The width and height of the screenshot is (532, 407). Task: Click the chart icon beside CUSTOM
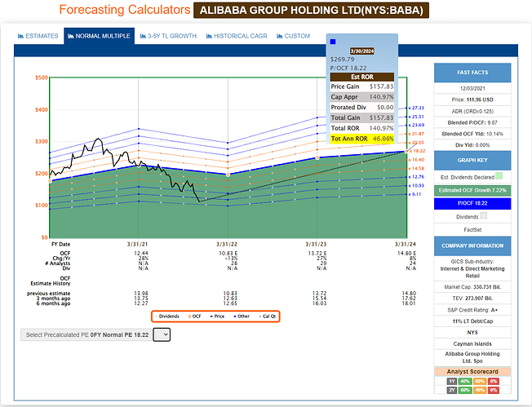point(280,36)
